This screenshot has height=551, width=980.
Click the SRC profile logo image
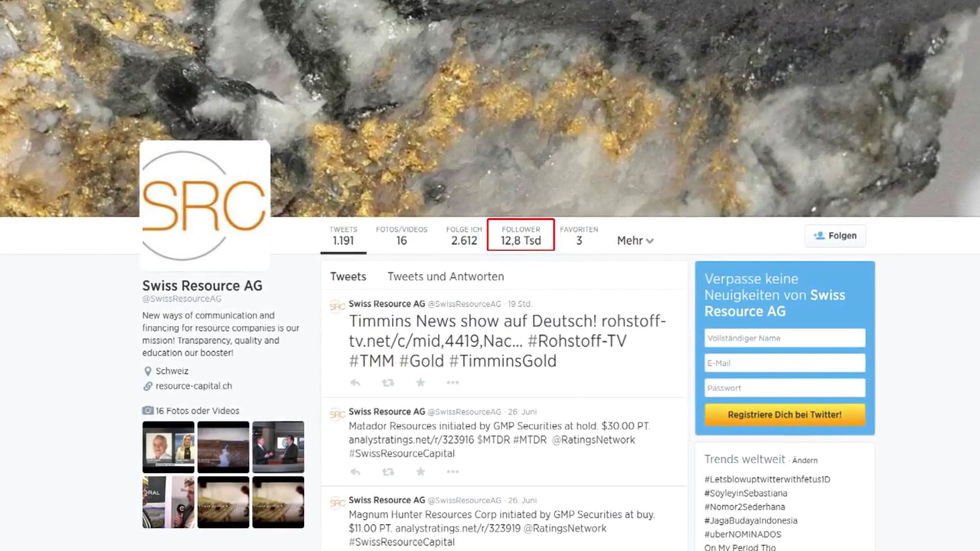(x=205, y=205)
